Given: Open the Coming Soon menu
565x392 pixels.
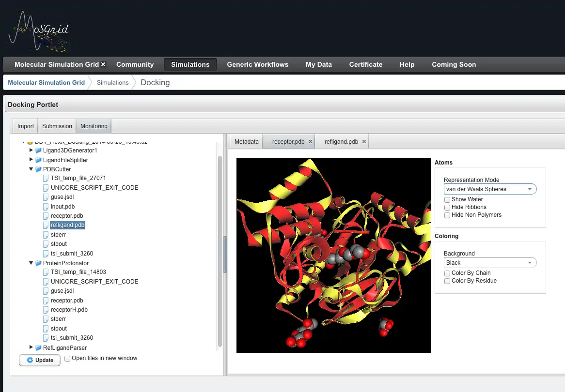Looking at the screenshot, I should pos(454,64).
